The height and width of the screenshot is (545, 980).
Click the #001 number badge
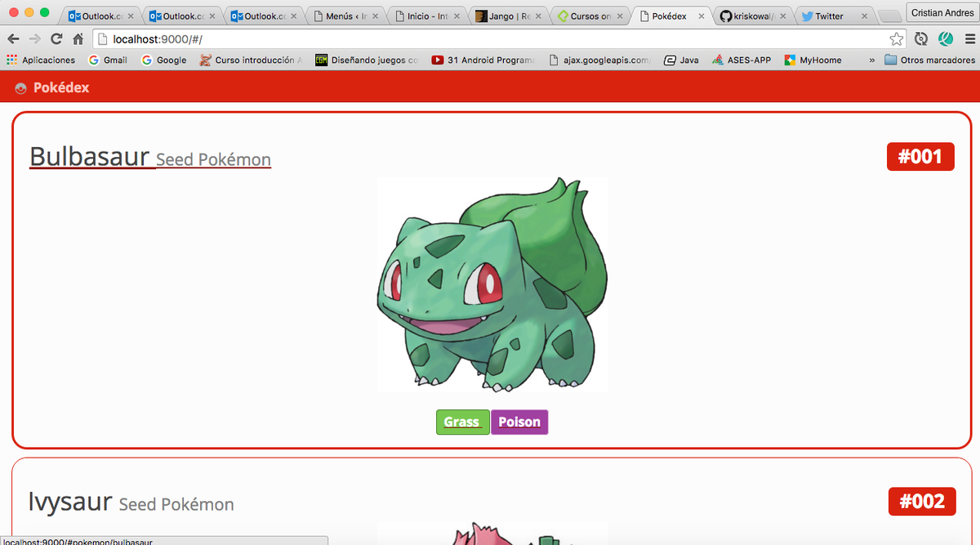tap(920, 157)
